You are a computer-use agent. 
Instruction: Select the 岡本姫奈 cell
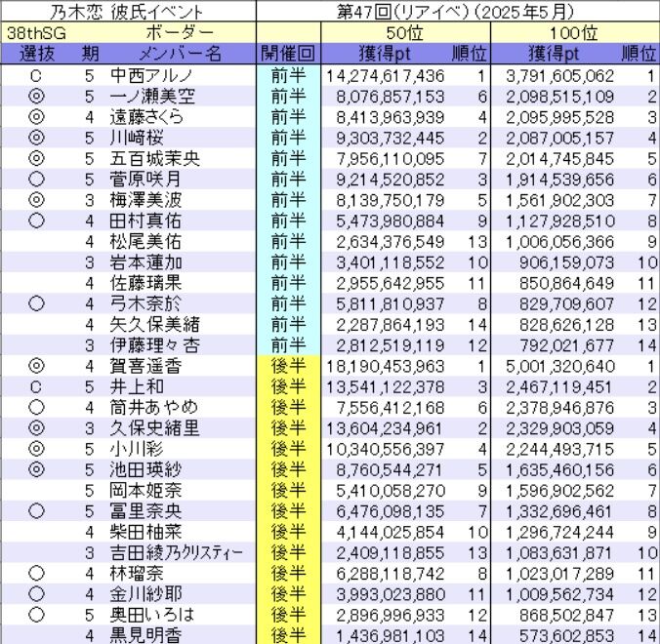tap(145, 491)
